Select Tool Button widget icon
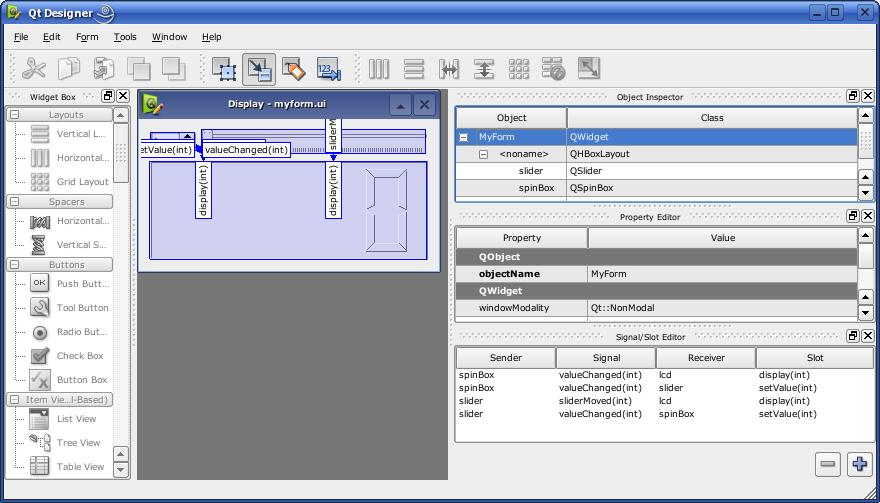Image resolution: width=880 pixels, height=503 pixels. tap(40, 307)
